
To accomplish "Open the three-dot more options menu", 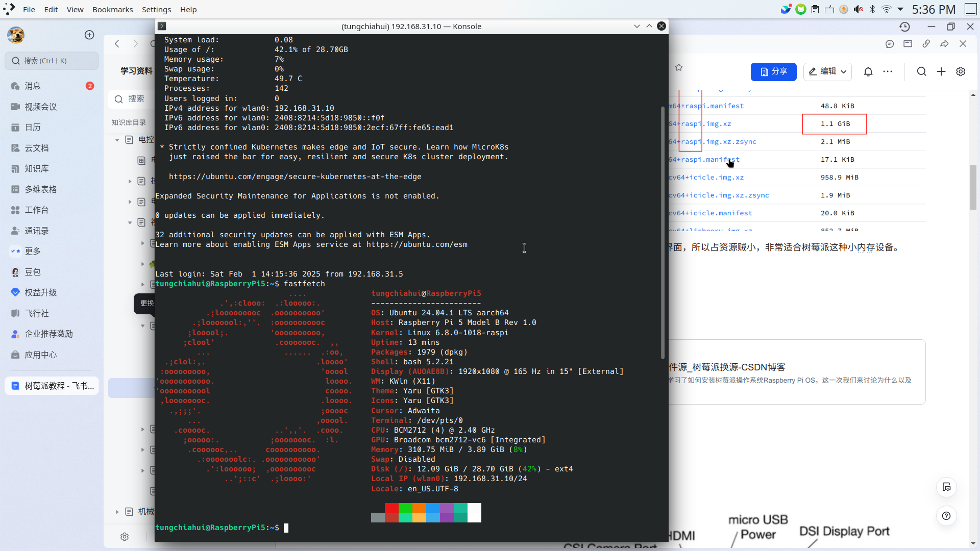I will click(x=888, y=71).
